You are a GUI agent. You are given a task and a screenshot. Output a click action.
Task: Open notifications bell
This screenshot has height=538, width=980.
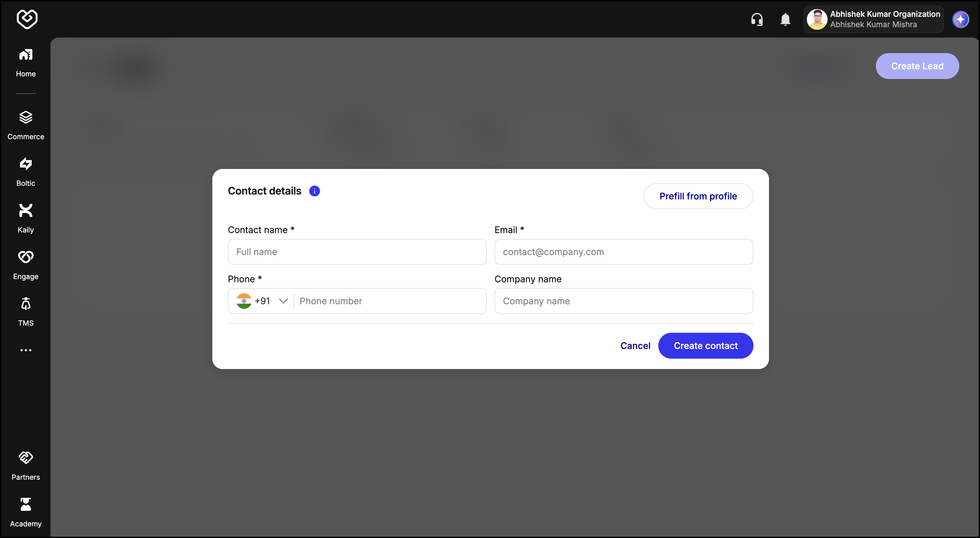[785, 19]
